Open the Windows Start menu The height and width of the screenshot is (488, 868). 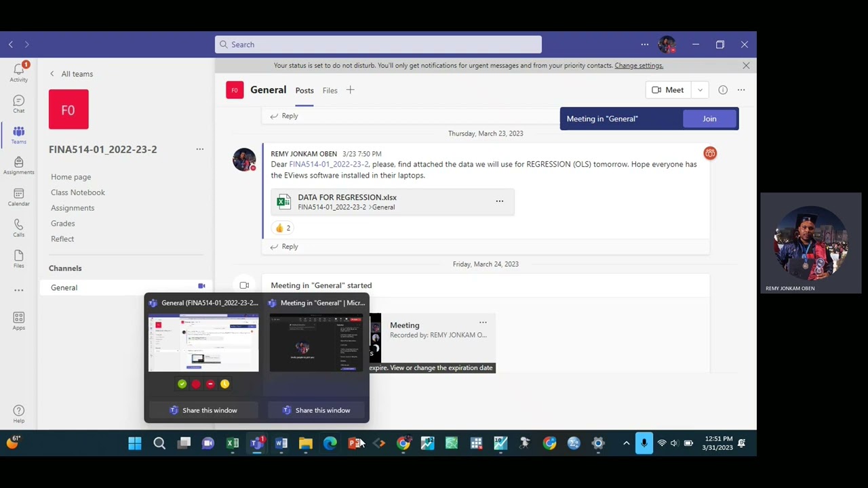click(135, 443)
